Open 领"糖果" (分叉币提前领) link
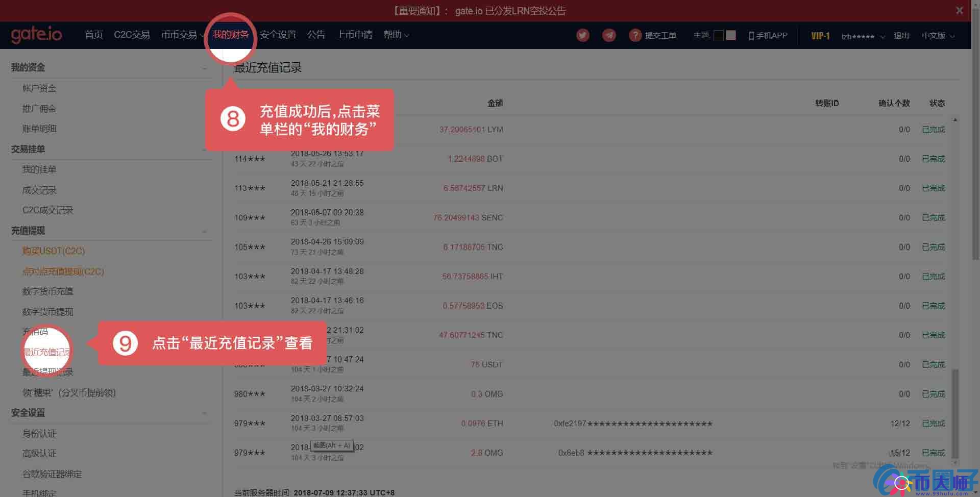980x497 pixels. coord(69,393)
